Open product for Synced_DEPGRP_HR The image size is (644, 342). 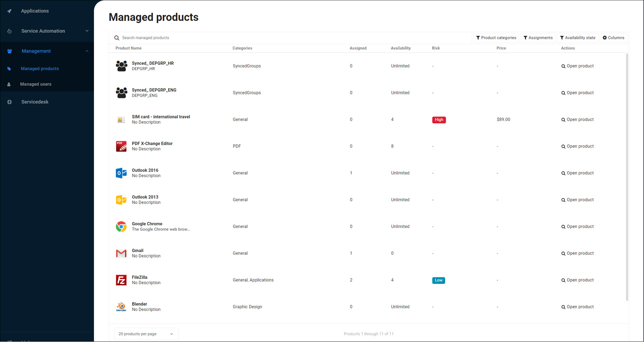tap(577, 66)
